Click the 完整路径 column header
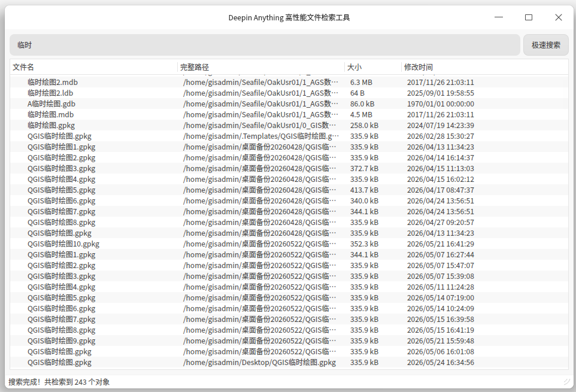576x392 pixels. (x=195, y=67)
